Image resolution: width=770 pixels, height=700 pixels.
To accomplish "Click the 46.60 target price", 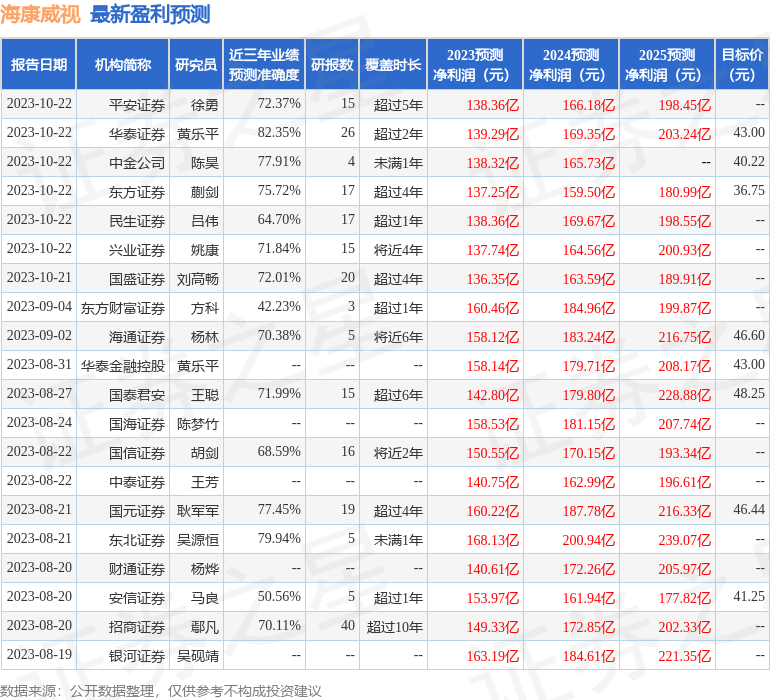I will (x=749, y=336).
